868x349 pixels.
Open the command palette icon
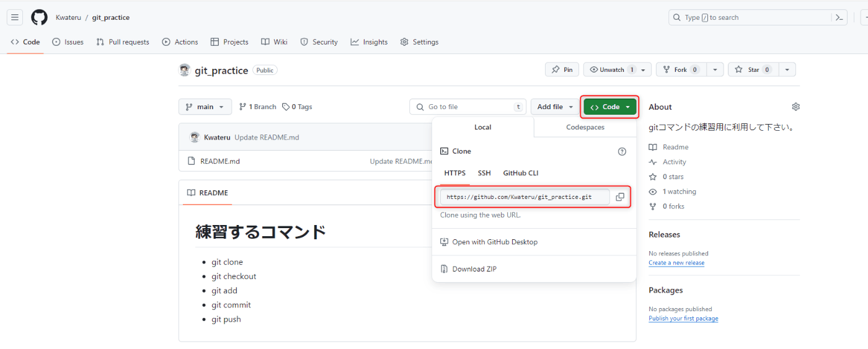[839, 17]
